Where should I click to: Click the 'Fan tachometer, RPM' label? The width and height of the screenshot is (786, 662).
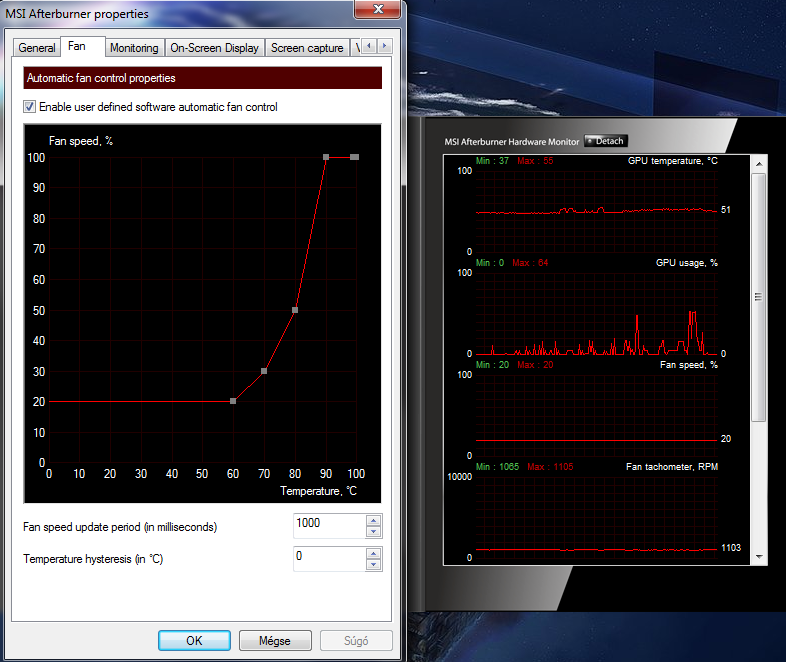pyautogui.click(x=672, y=467)
